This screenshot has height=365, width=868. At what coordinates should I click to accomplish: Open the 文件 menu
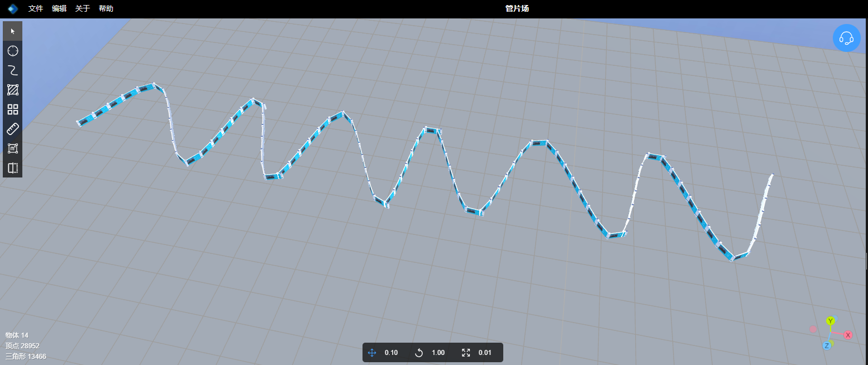pos(36,8)
